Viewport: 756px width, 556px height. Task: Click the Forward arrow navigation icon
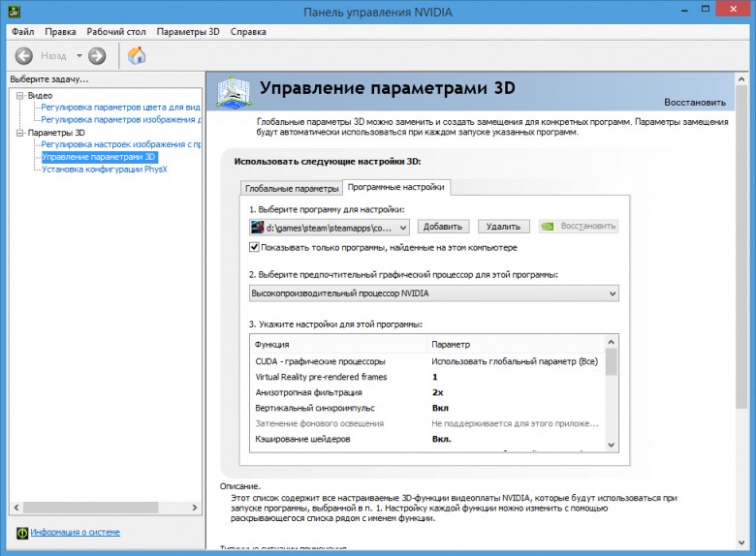coord(97,56)
